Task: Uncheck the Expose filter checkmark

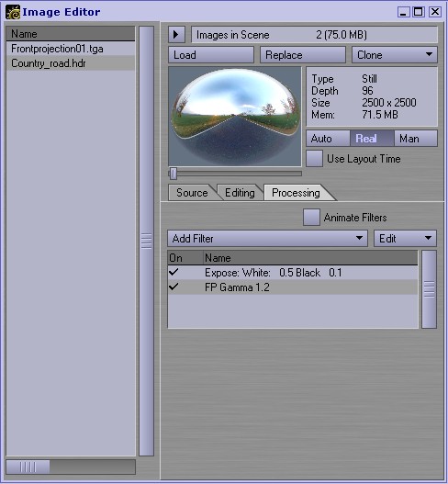Action: pyautogui.click(x=174, y=272)
